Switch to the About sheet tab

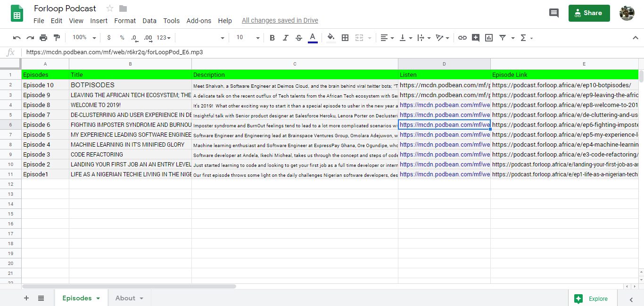[125, 298]
